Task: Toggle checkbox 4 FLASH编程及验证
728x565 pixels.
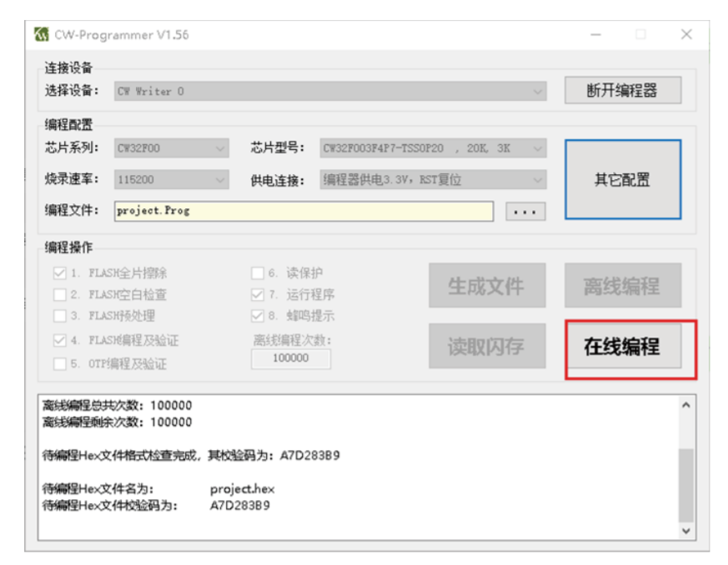Action: pyautogui.click(x=60, y=341)
